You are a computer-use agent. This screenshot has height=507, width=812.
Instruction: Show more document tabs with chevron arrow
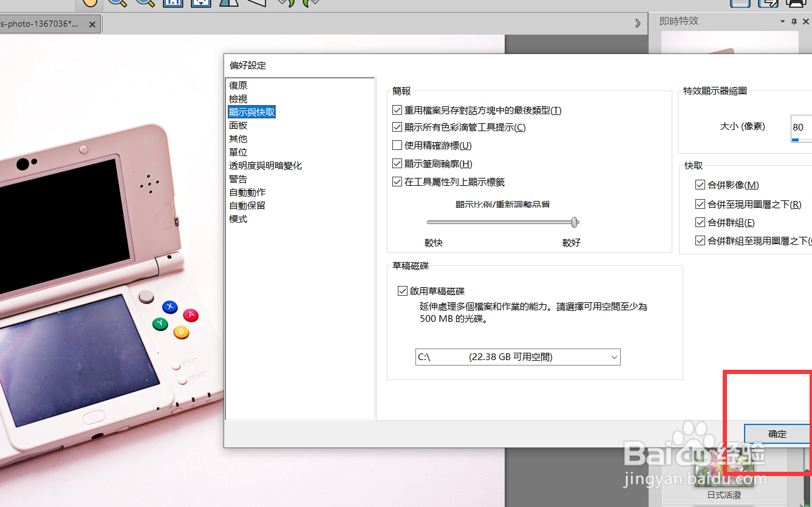[x=637, y=23]
